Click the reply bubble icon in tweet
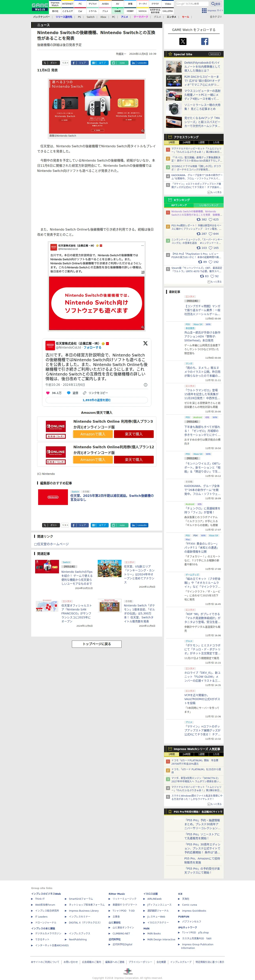The width and height of the screenshot is (255, 980). 69,393
